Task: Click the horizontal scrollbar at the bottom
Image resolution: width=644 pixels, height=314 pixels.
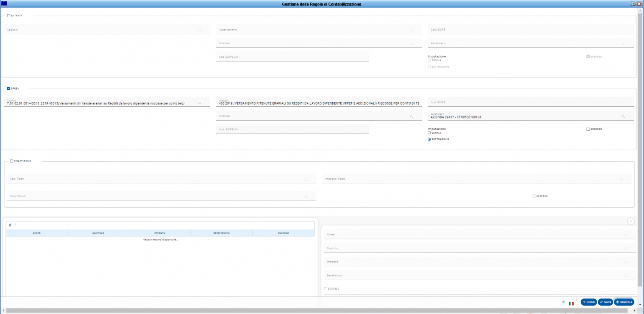Action: coord(293,310)
